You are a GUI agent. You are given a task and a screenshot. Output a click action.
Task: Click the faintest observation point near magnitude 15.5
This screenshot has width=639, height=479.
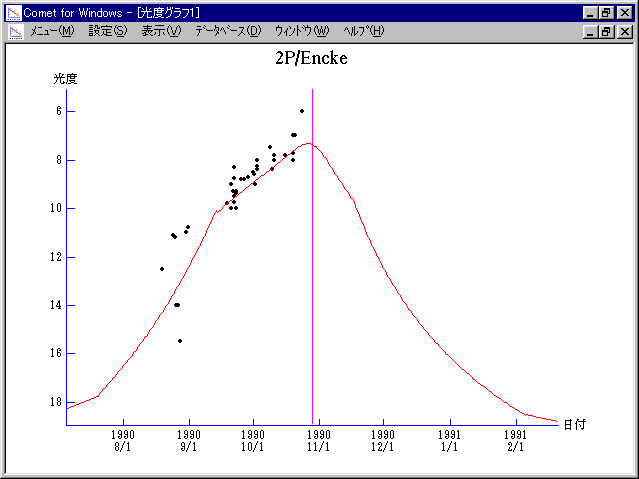coord(180,341)
